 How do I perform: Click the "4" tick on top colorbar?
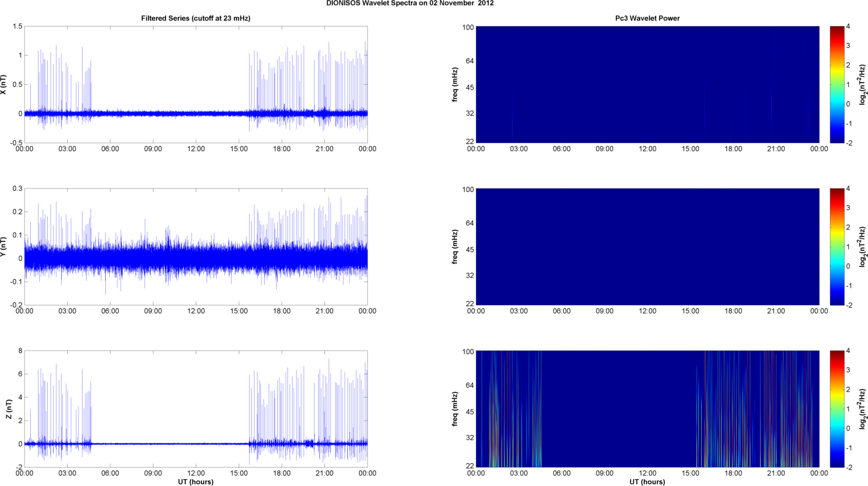[848, 27]
